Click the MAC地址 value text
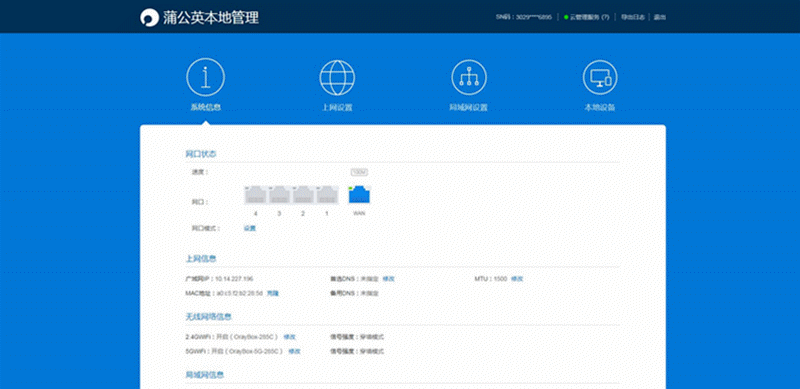Screen dimensions: 800x389 pyautogui.click(x=239, y=293)
